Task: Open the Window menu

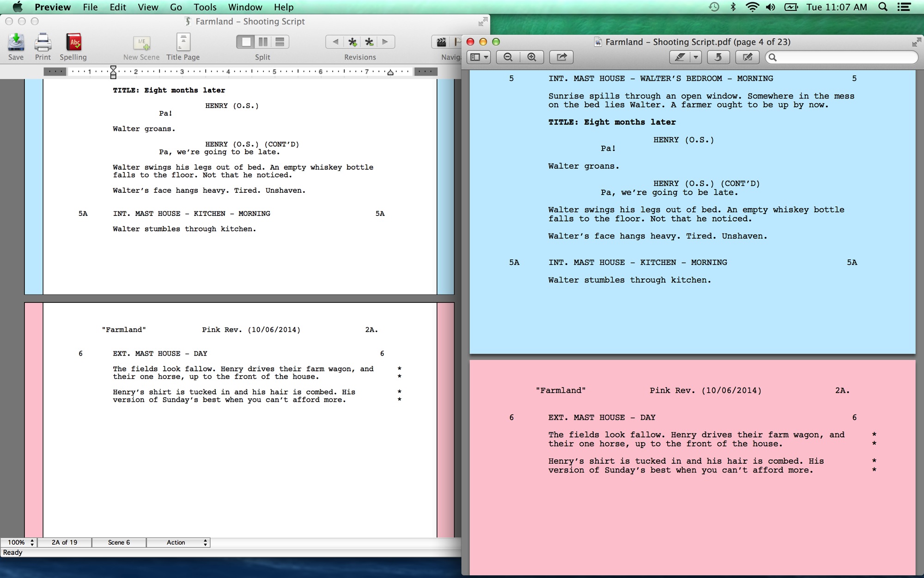Action: pos(245,7)
